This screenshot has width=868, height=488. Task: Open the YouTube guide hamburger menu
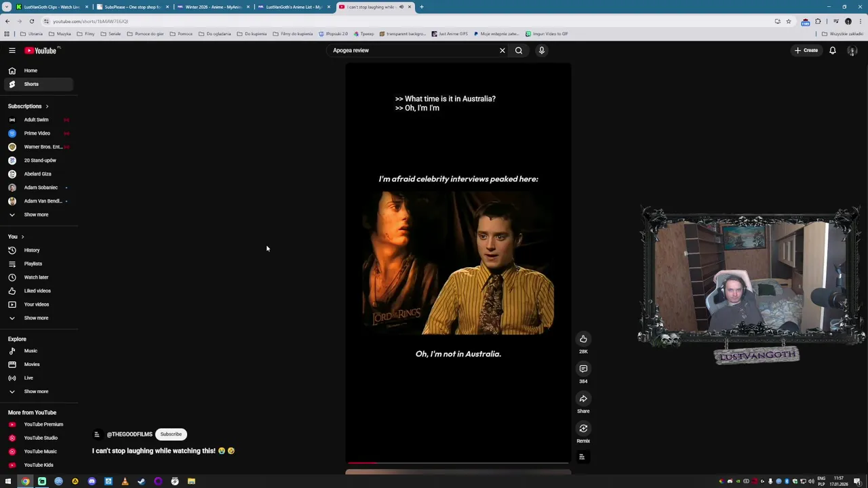point(12,50)
